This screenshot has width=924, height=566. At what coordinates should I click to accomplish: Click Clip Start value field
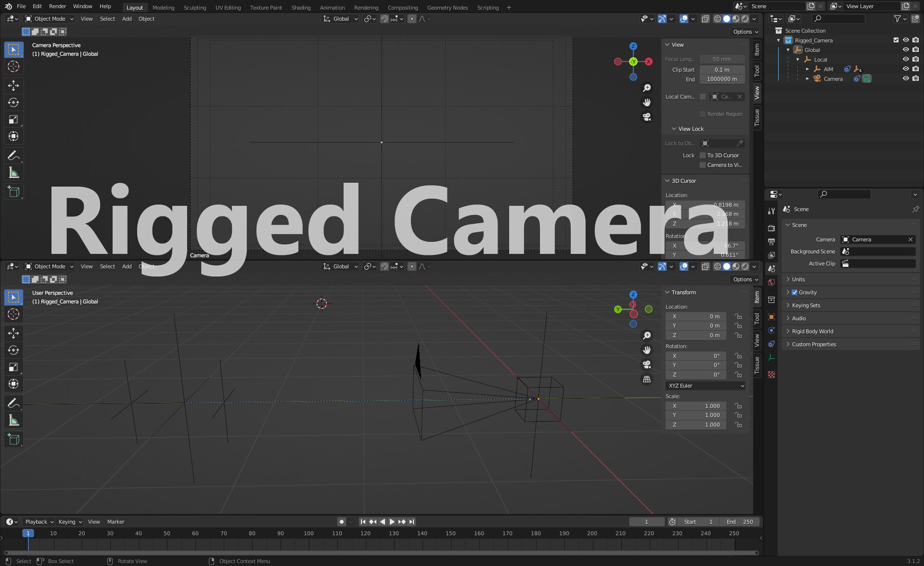722,70
